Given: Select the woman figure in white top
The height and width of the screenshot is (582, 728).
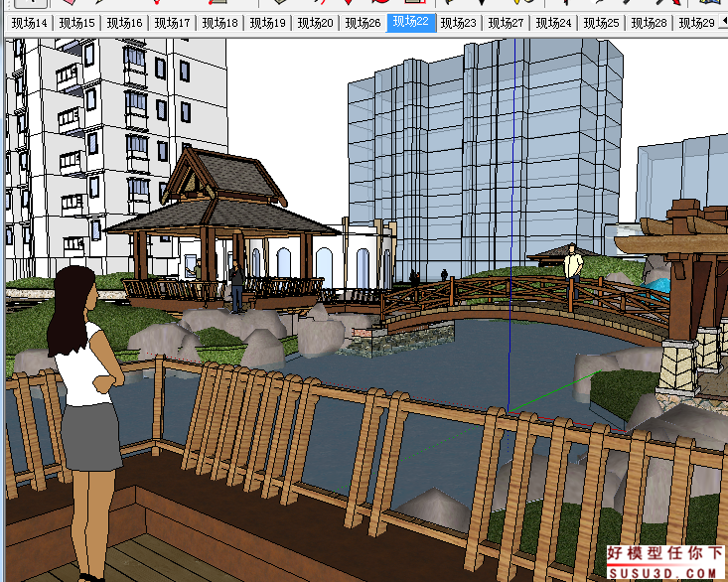Looking at the screenshot, I should coord(85,422).
